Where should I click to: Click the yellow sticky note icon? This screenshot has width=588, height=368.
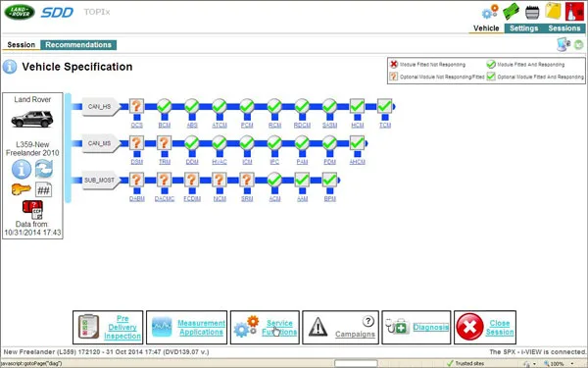(x=553, y=11)
